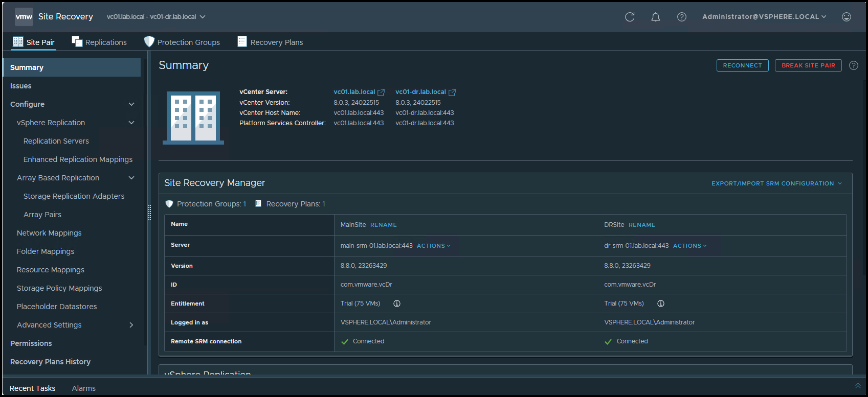Collapse the vSphere Replication tree node
Viewport: 868px width, 397px height.
131,123
